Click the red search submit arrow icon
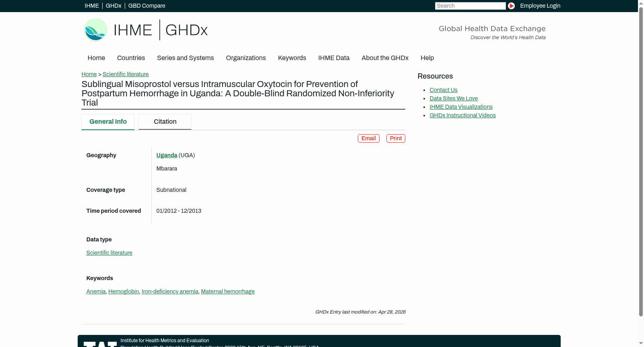Screen dimensions: 644x347 click(x=511, y=6)
